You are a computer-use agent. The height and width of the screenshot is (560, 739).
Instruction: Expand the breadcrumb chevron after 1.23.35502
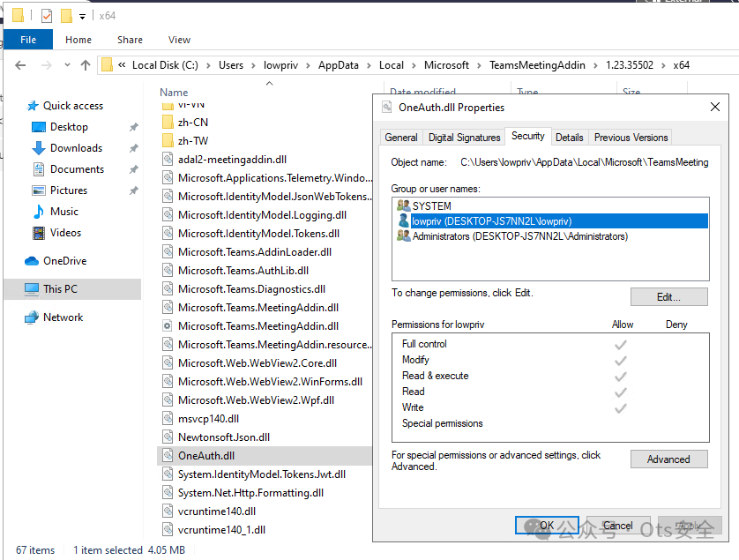tap(663, 65)
